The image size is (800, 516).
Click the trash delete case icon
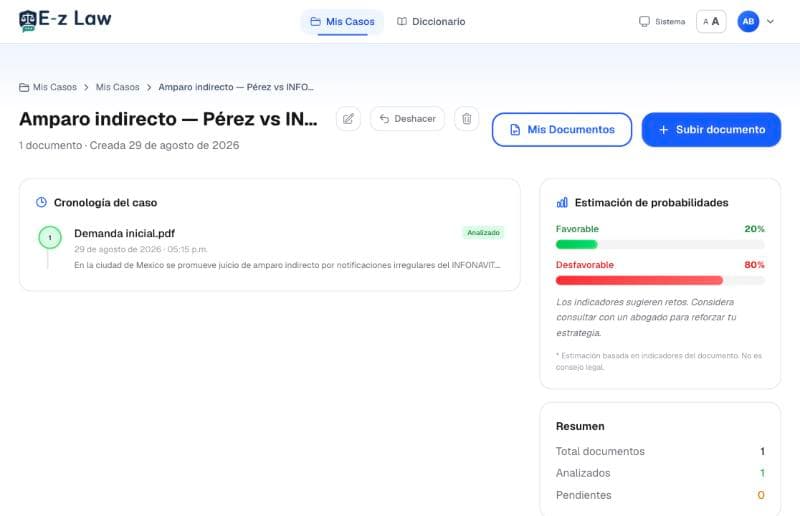click(x=466, y=119)
